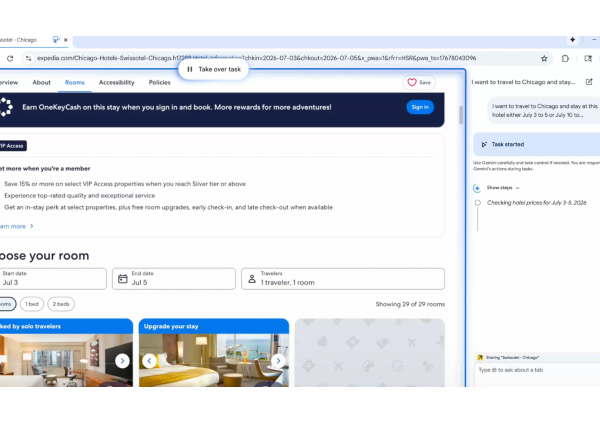Click the browser address bar URL
This screenshot has width=600, height=433.
coord(256,58)
